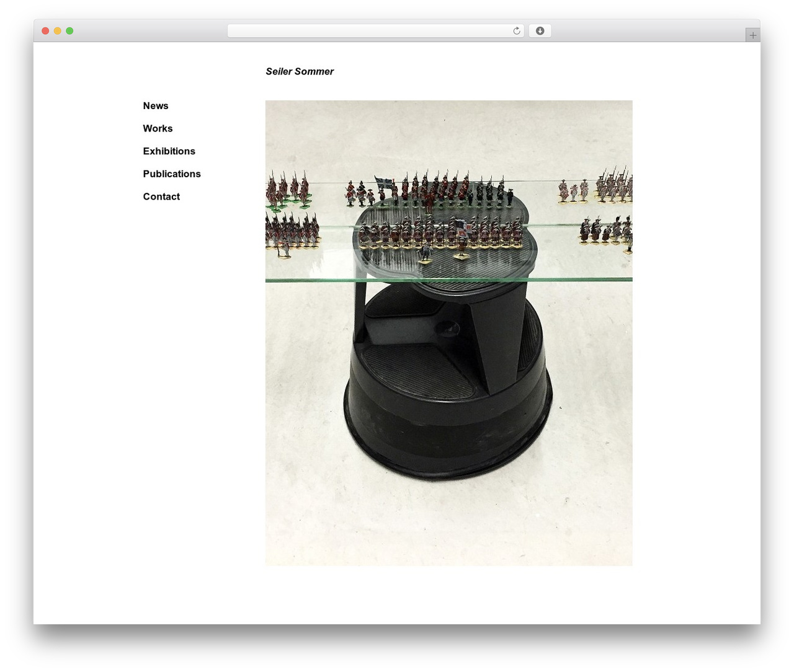Add a new tab with plus icon
This screenshot has width=794, height=672.
pyautogui.click(x=752, y=35)
